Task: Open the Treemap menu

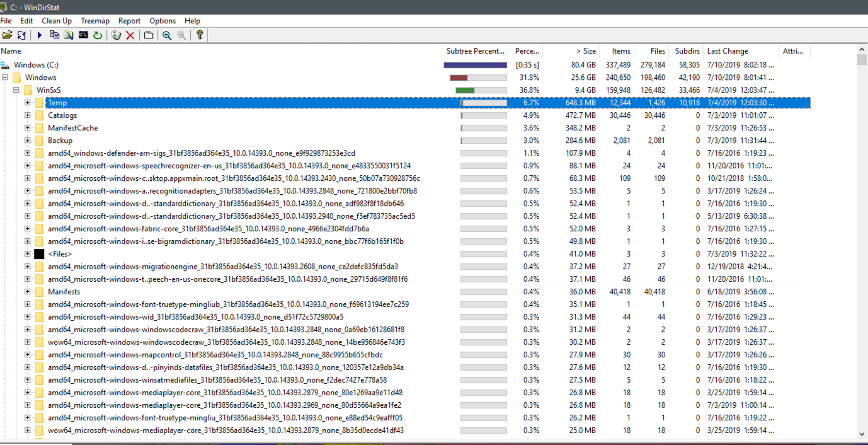Action: point(95,21)
